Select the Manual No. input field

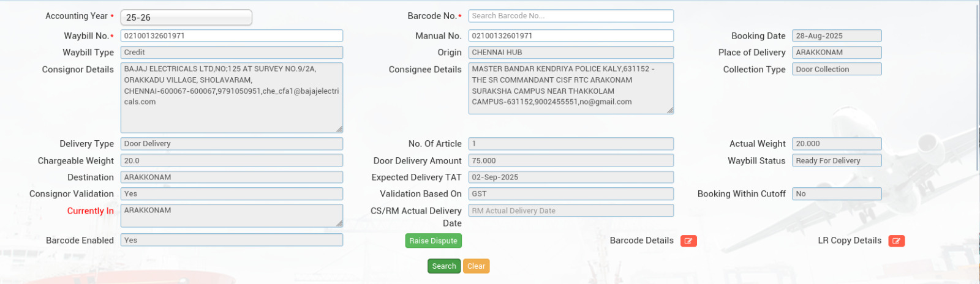coord(571,36)
